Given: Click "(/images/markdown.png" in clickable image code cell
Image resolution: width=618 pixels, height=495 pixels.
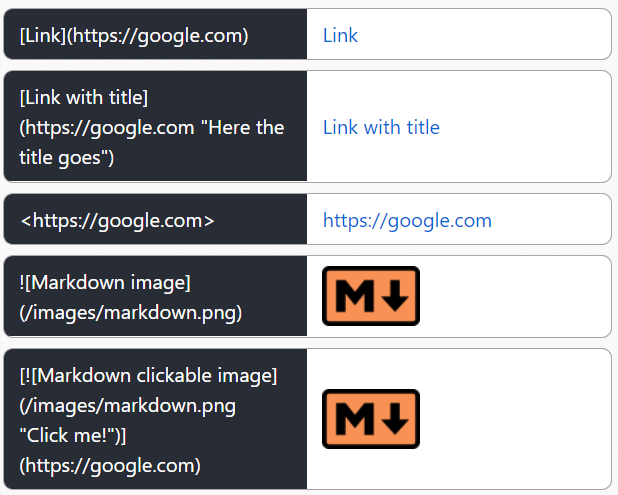Looking at the screenshot, I should 128,406.
